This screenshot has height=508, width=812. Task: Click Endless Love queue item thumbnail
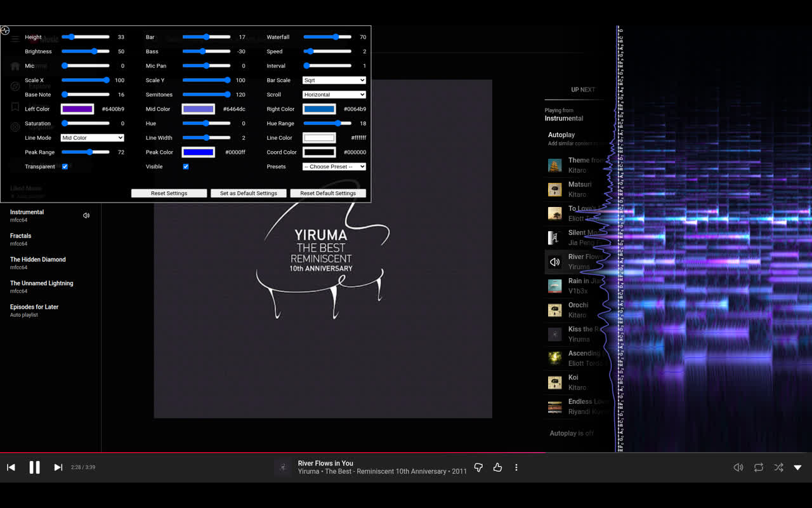tap(555, 406)
